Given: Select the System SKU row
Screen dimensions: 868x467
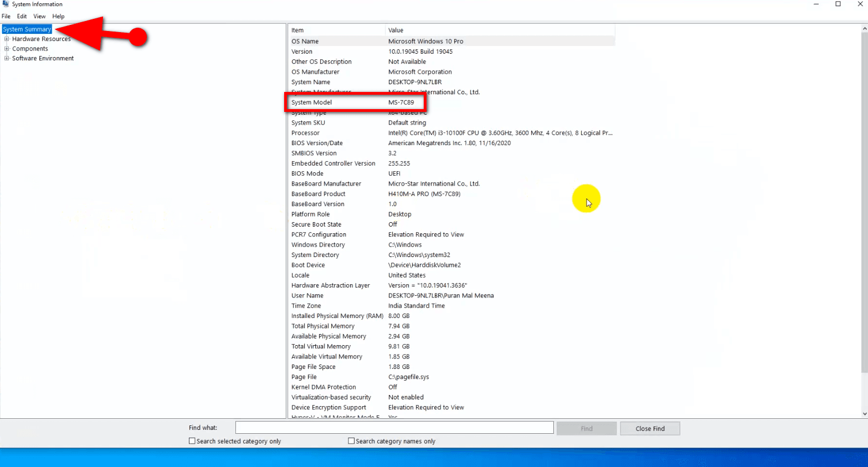Looking at the screenshot, I should (451, 122).
